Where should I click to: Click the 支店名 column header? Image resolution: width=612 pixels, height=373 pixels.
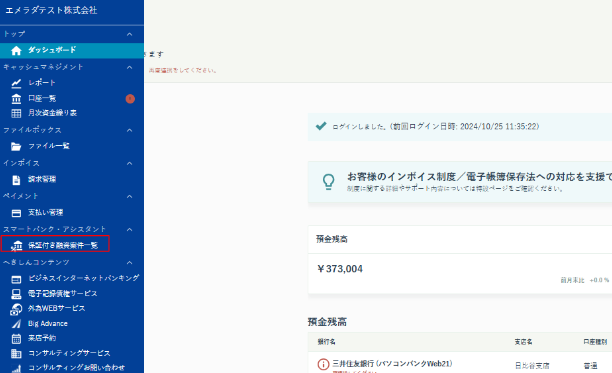pyautogui.click(x=523, y=342)
